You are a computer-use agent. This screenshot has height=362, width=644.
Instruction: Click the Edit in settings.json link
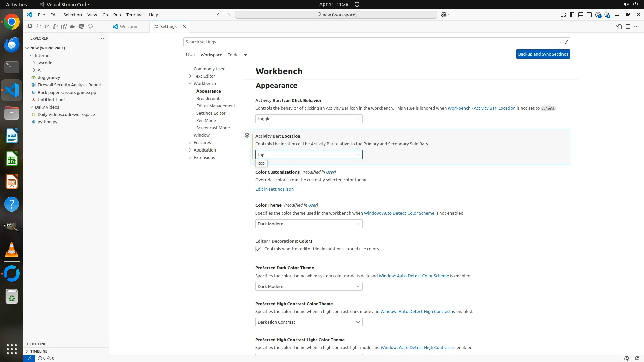(274, 189)
